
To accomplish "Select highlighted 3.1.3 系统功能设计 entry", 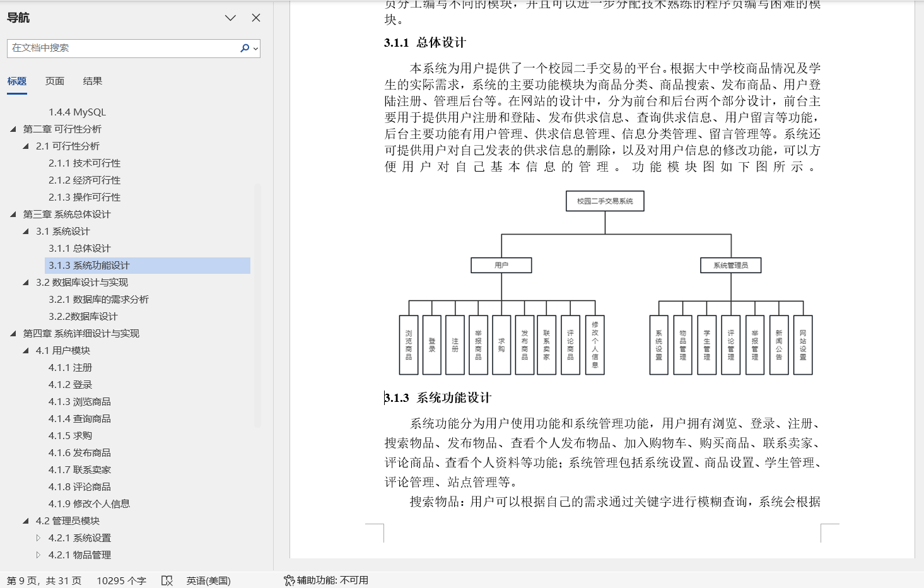I will pos(148,266).
